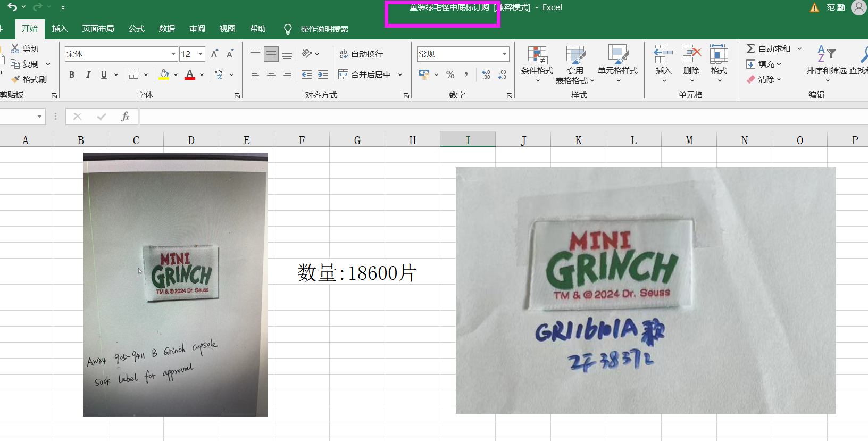Click the Format Painter brush icon

point(16,79)
